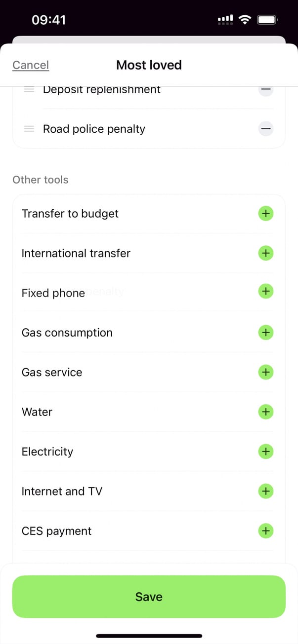Add International transfer using green plus
The image size is (298, 644).
click(266, 253)
